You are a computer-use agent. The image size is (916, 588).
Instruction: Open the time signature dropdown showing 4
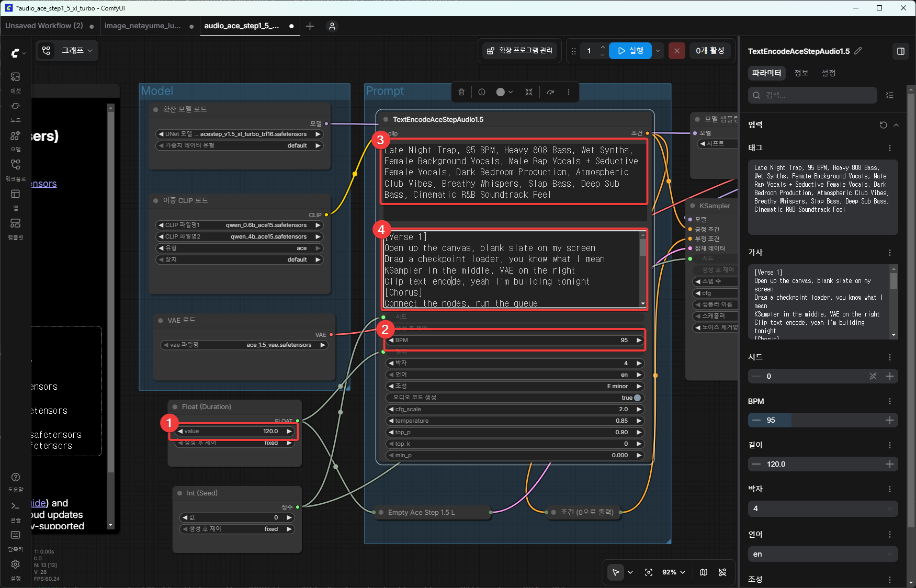tap(823, 508)
